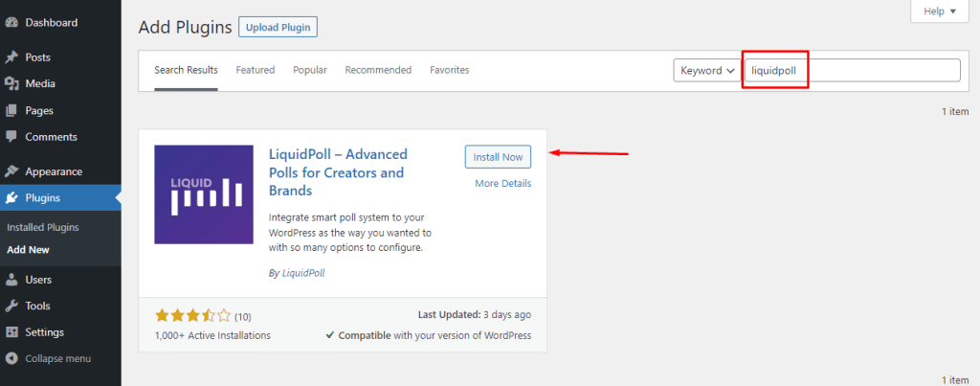
Task: Click the Tools wrench icon
Action: coord(11,306)
